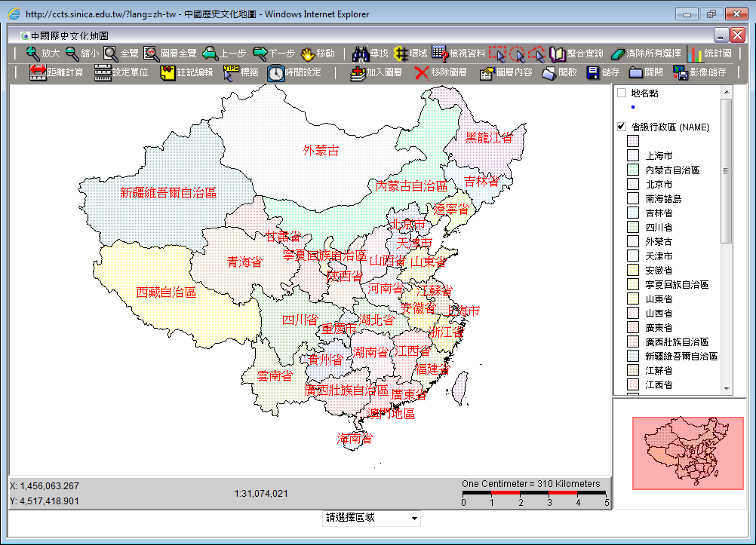Select the rectangle selection tool icon
Image resolution: width=756 pixels, height=545 pixels.
(x=497, y=54)
